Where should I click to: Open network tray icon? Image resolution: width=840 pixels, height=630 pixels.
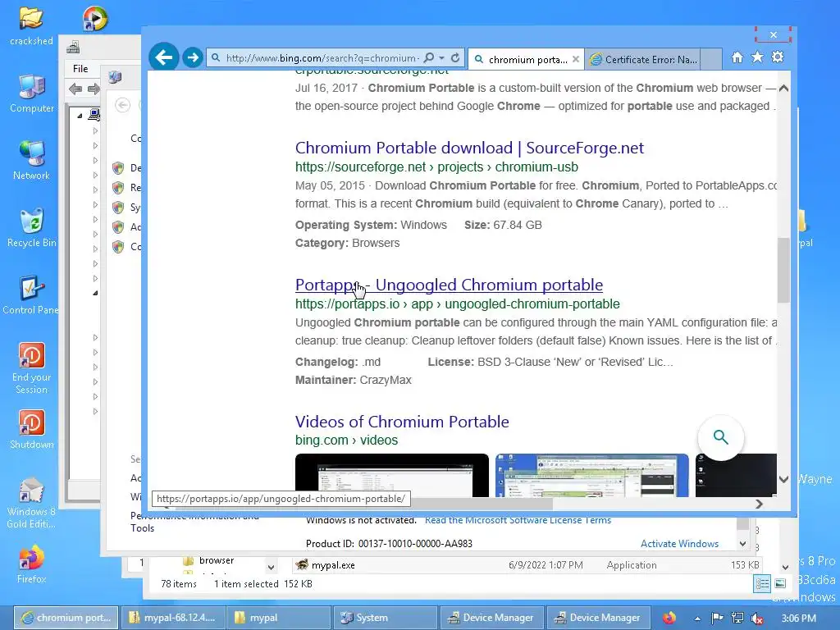[x=737, y=619]
